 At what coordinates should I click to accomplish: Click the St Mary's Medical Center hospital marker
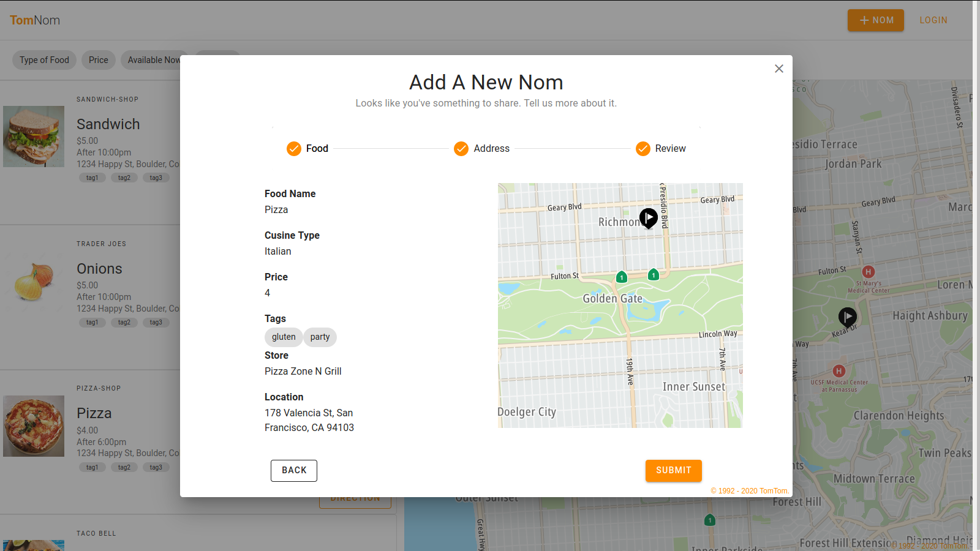tap(868, 272)
